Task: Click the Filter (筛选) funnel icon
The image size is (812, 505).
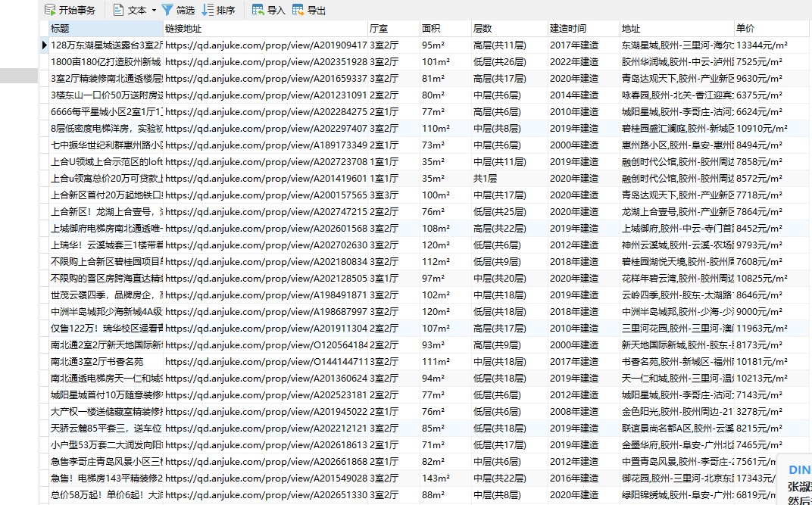Action: 167,10
